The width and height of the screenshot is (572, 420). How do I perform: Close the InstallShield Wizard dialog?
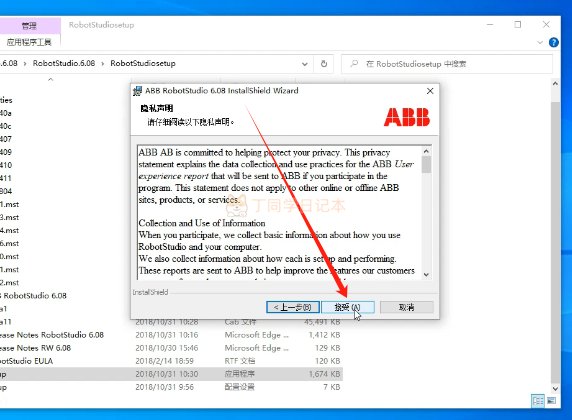pos(430,91)
